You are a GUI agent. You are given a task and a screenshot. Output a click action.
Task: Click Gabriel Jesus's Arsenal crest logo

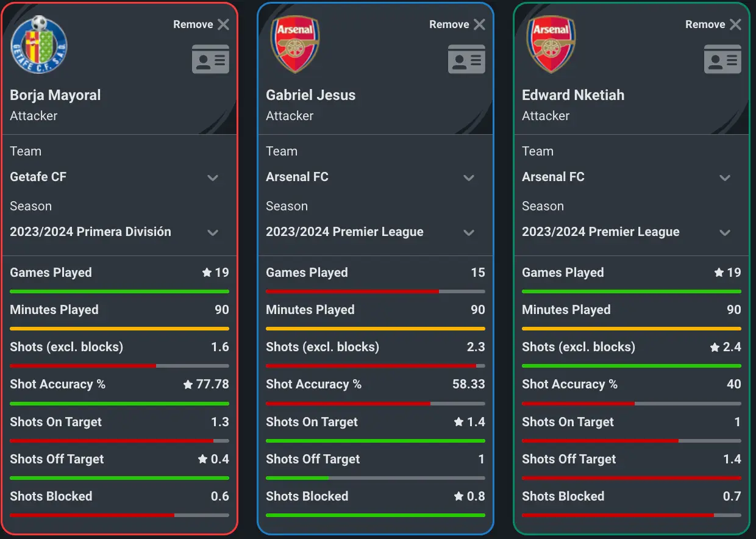[295, 45]
